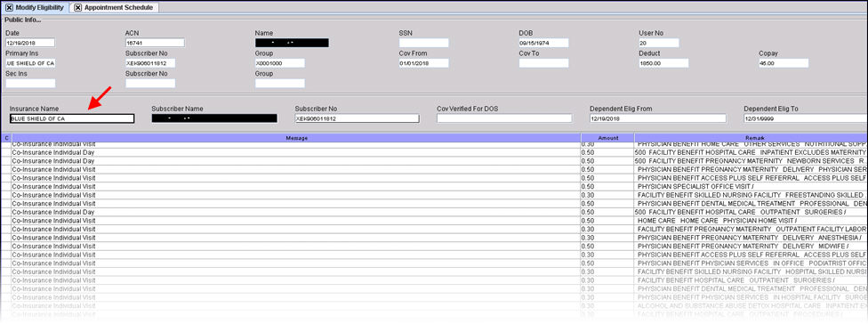This screenshot has width=868, height=324.
Task: Focus the Cov Verified For DOS field
Action: [504, 118]
